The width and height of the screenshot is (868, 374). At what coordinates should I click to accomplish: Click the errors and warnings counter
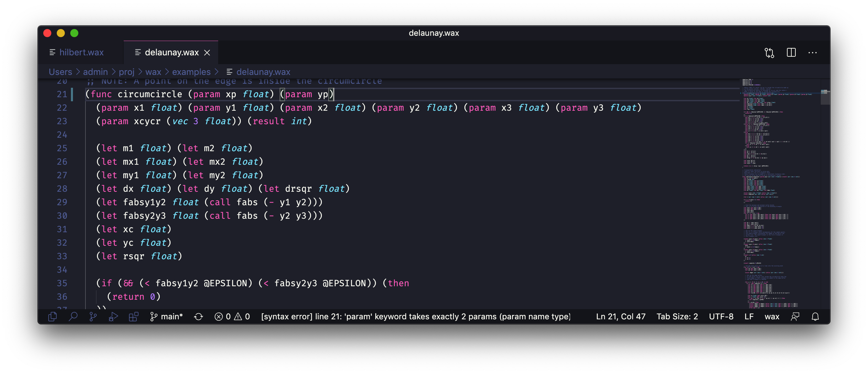coord(232,317)
